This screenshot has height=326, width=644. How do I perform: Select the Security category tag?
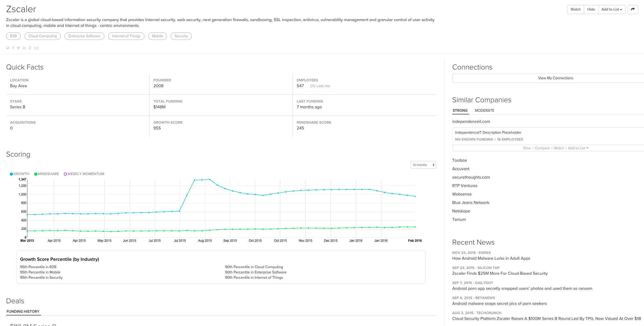(181, 36)
